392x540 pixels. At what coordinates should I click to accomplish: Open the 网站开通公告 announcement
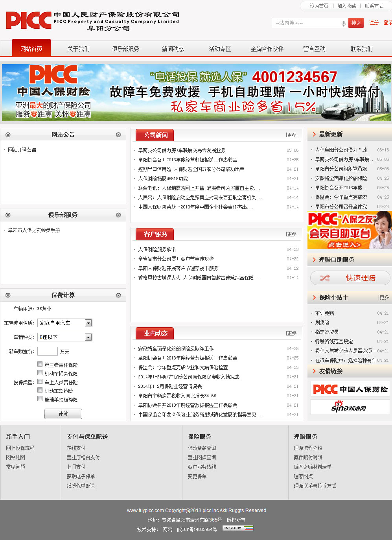(x=22, y=150)
